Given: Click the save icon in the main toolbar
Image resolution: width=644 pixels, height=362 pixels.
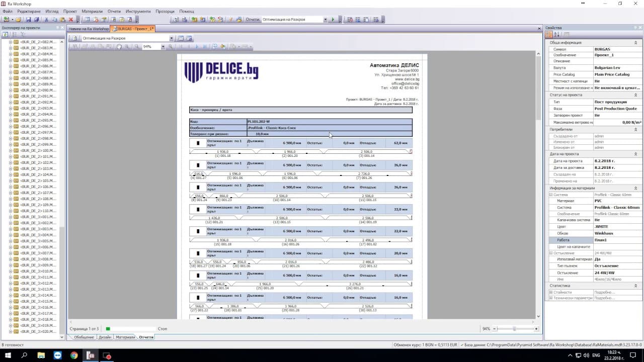Looking at the screenshot, I should pyautogui.click(x=29, y=20).
